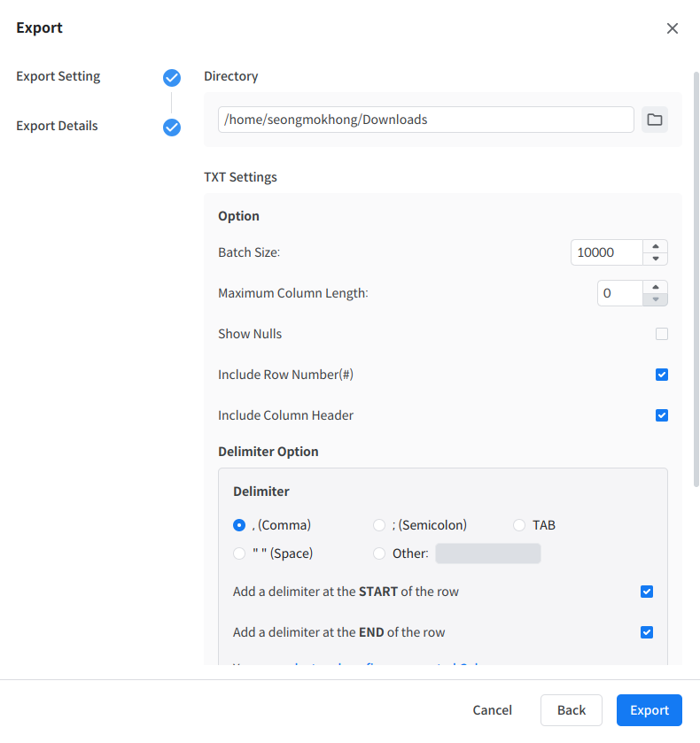Disable delimiter at END of row
The width and height of the screenshot is (700, 743).
pos(647,632)
